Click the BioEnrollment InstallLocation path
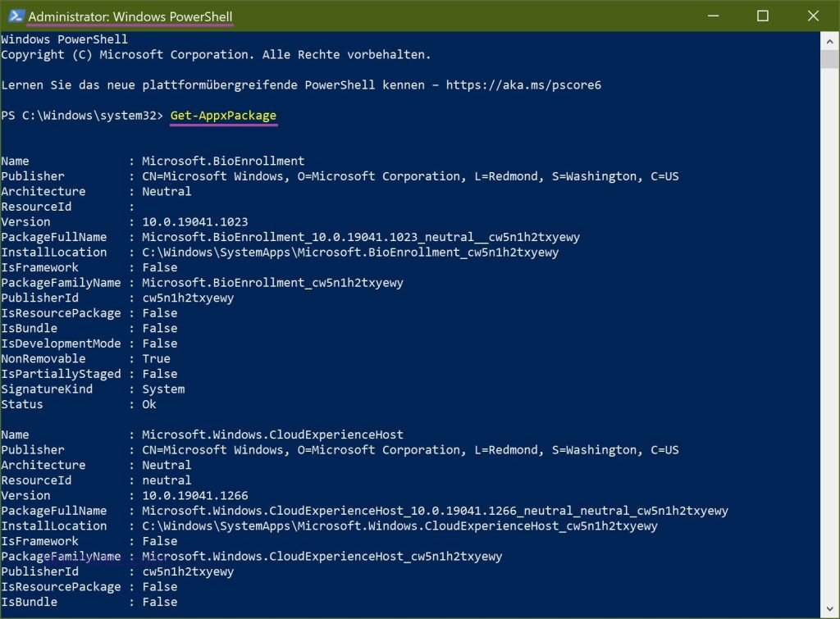The image size is (840, 619). 350,253
